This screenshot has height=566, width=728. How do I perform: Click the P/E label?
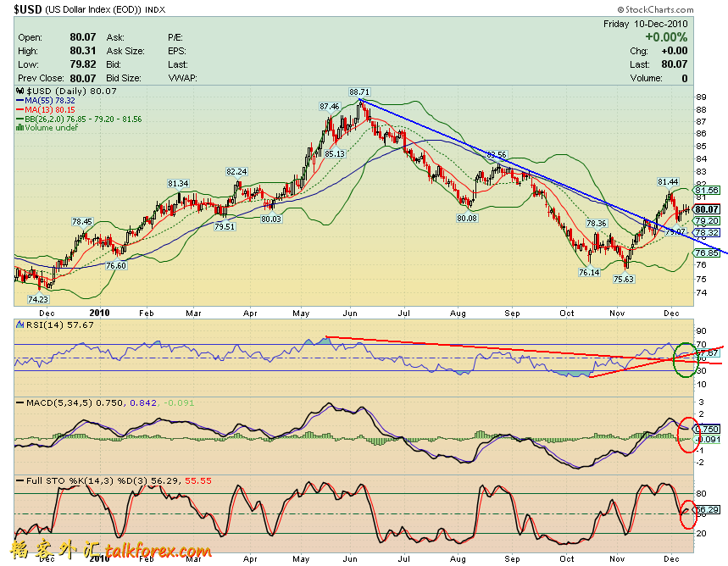[x=175, y=37]
